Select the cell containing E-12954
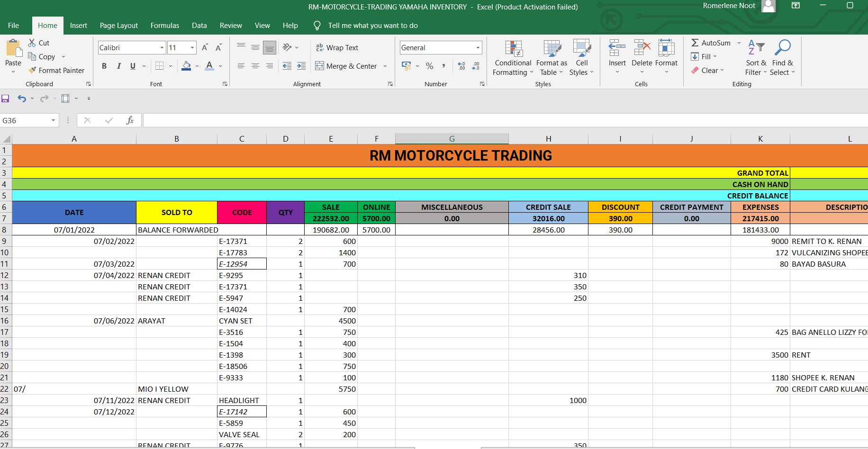868x449 pixels. 242,264
